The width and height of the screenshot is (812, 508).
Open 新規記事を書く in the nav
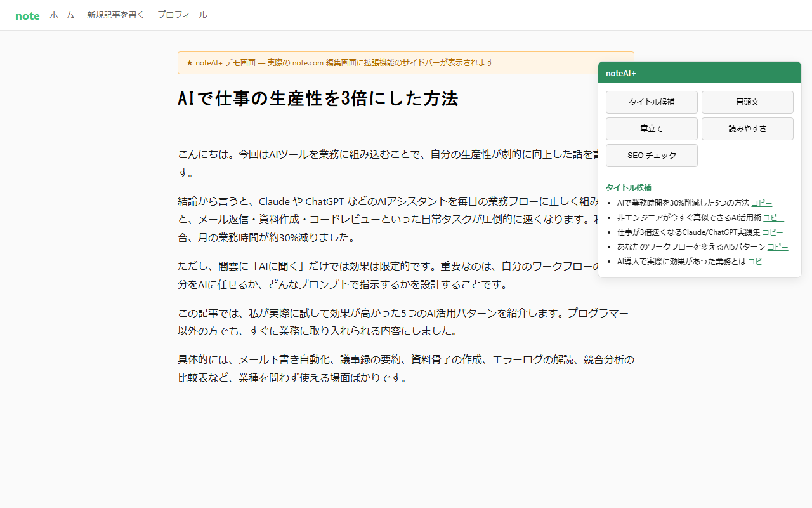pyautogui.click(x=116, y=15)
